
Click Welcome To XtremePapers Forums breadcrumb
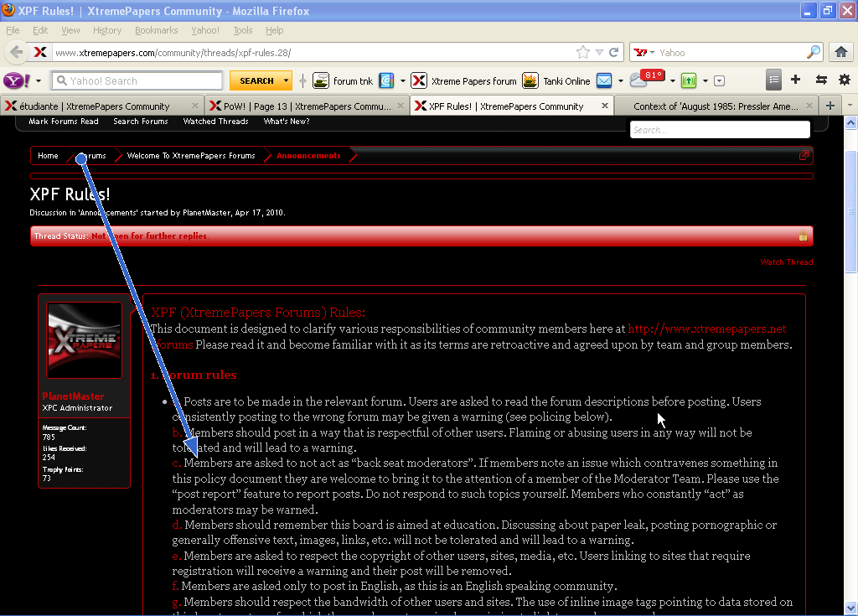pos(191,156)
